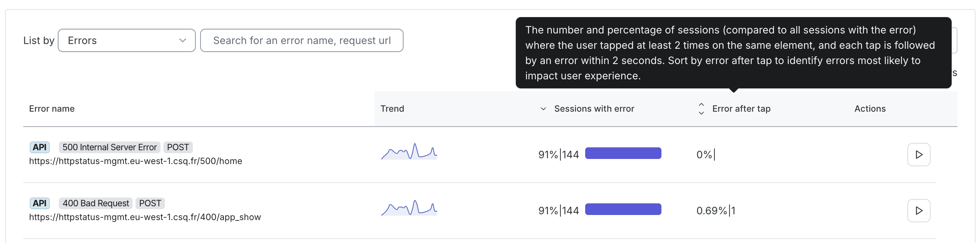Image resolution: width=980 pixels, height=243 pixels.
Task: Click POST tag on the 400 error row
Action: pos(150,203)
